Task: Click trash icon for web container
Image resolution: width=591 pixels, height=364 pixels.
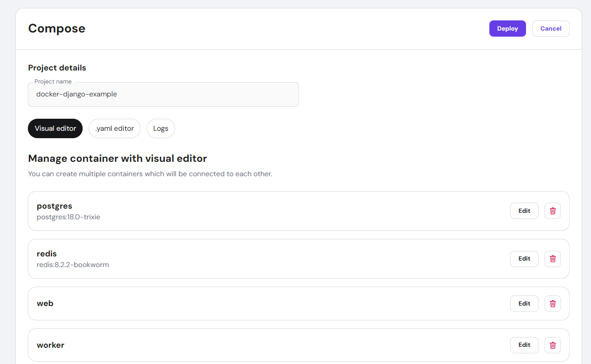Action: click(x=552, y=303)
